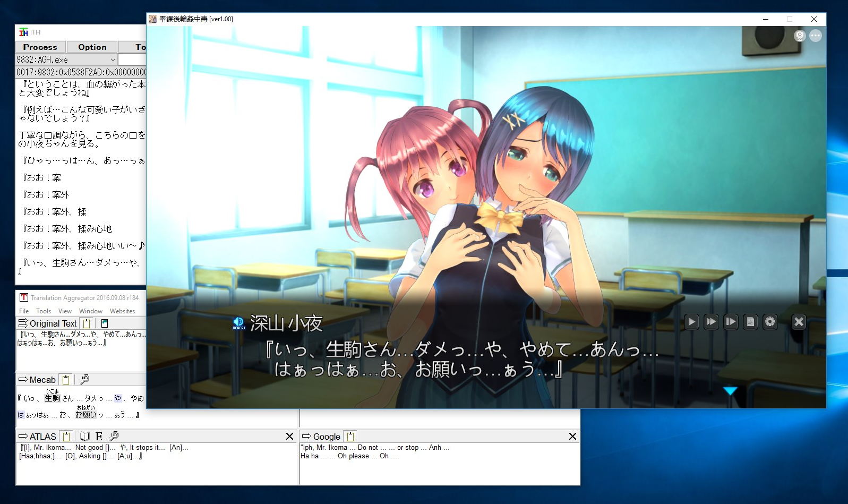The width and height of the screenshot is (848, 504).
Task: Click the ITH line starting 『ひゃっ…っは…ん
Action: click(83, 160)
